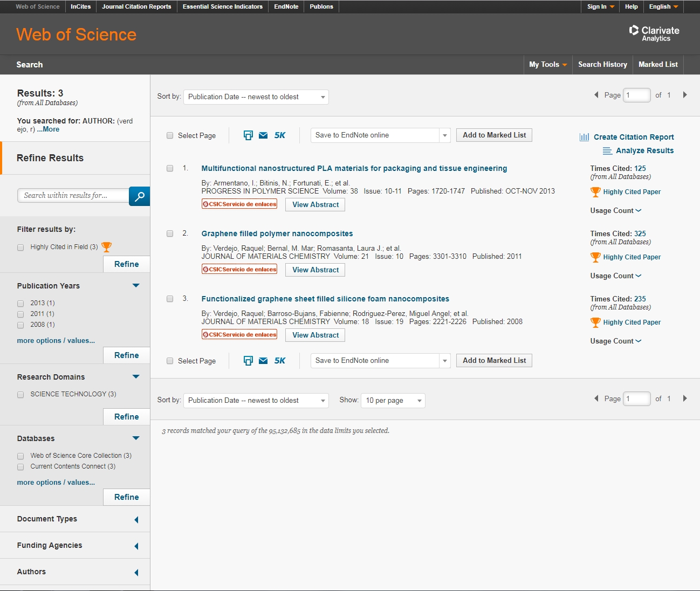Screen dimensions: 700x591
Task: Check the SCIENCE TECHNOLOGY research domain
Action: [x=20, y=395]
